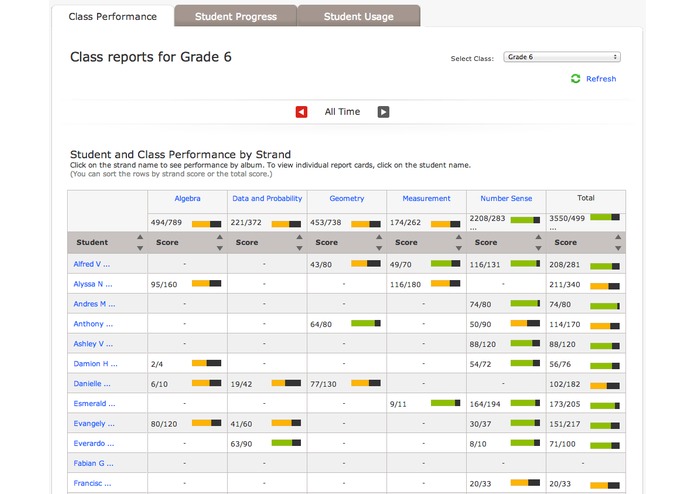Image resolution: width=695 pixels, height=494 pixels.
Task: Click Alfred V Total progress bar 208/281
Action: point(605,266)
